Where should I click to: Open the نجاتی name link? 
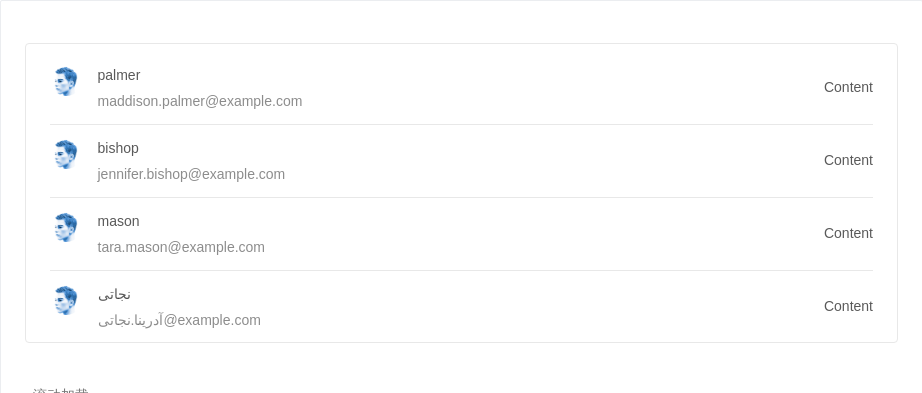coord(114,294)
